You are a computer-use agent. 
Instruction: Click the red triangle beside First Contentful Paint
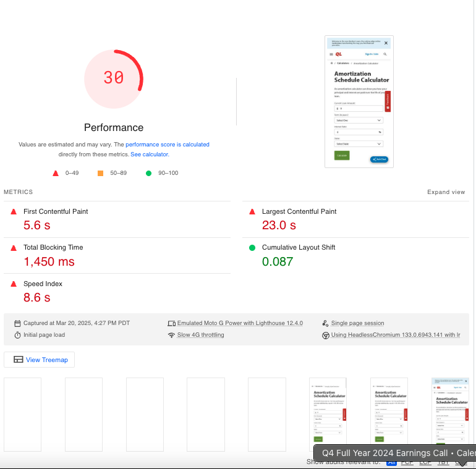(14, 211)
